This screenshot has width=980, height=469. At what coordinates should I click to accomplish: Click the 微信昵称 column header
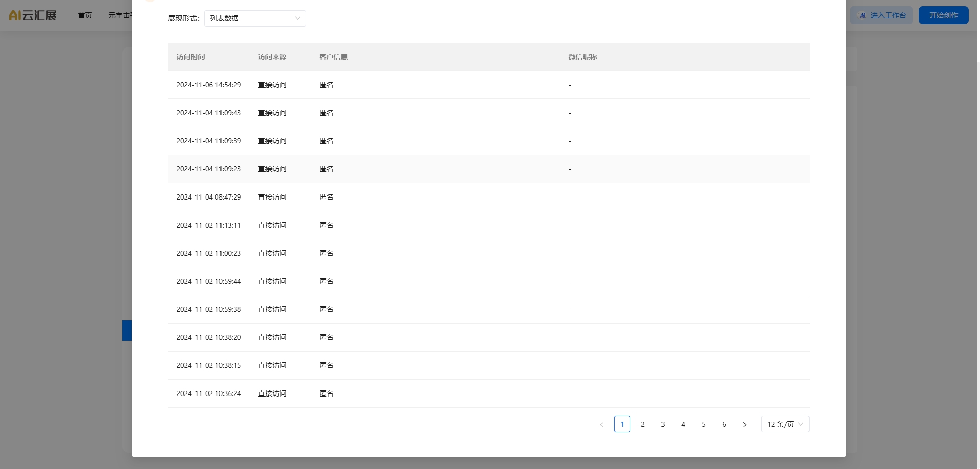(x=582, y=57)
